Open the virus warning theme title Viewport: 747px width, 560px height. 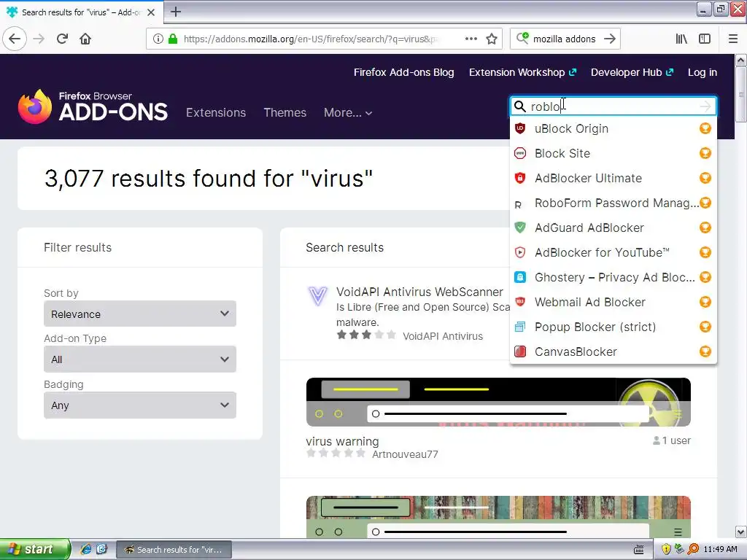(342, 441)
